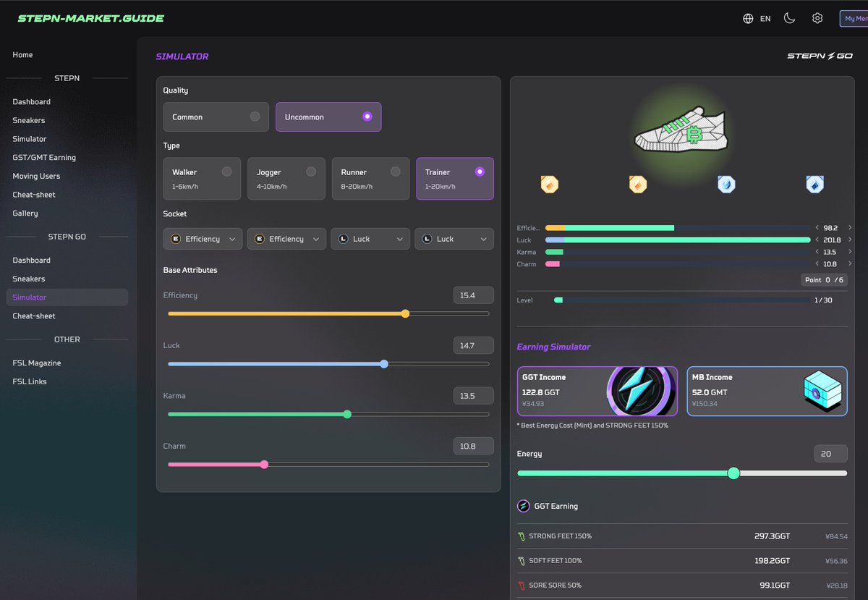The image size is (868, 600).
Task: Click the last blue gem socket icon
Action: (815, 185)
